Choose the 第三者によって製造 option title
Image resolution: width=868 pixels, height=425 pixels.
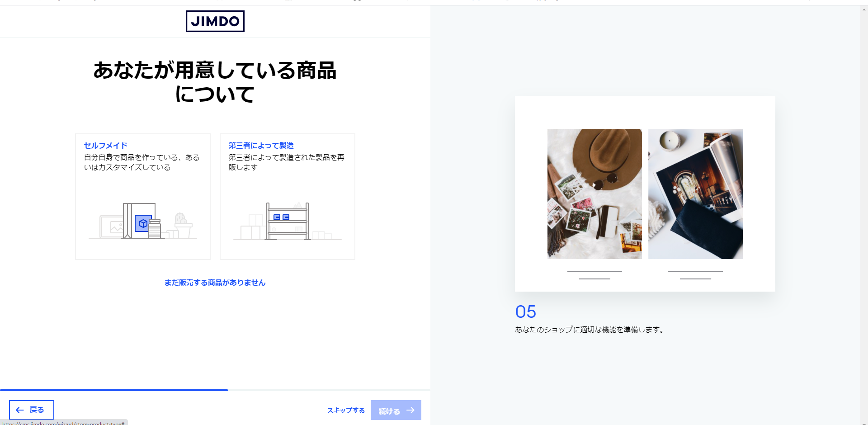pyautogui.click(x=261, y=146)
